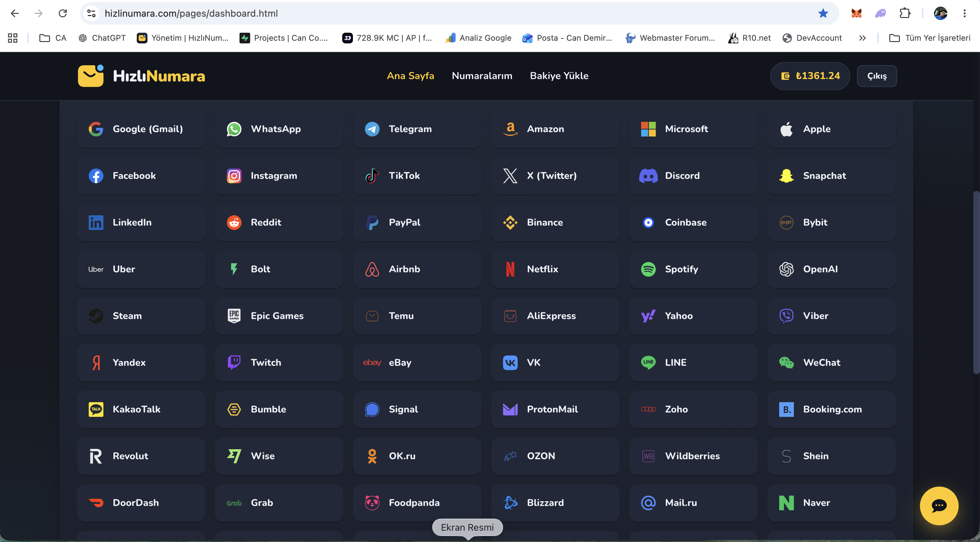
Task: Click the Coinbase circle icon
Action: tap(648, 223)
